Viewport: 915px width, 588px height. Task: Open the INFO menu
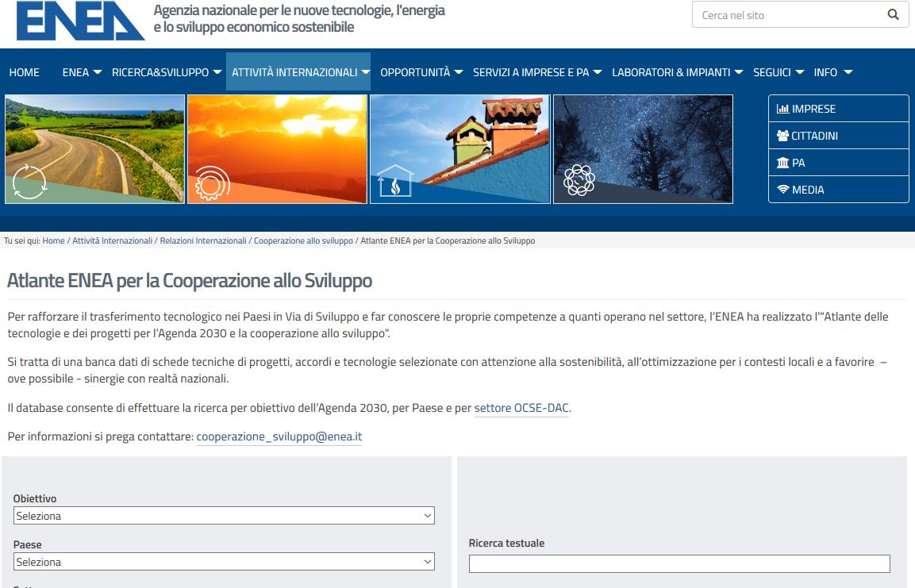click(832, 72)
